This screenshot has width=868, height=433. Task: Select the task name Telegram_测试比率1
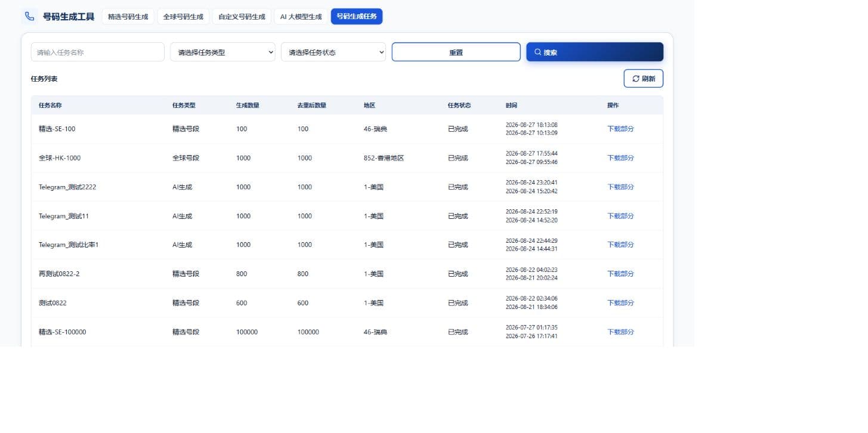pyautogui.click(x=69, y=245)
